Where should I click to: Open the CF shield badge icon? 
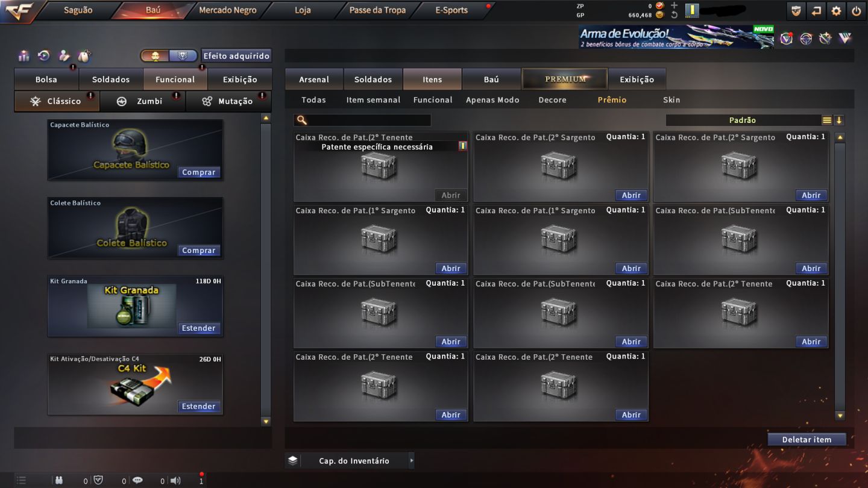pyautogui.click(x=796, y=11)
